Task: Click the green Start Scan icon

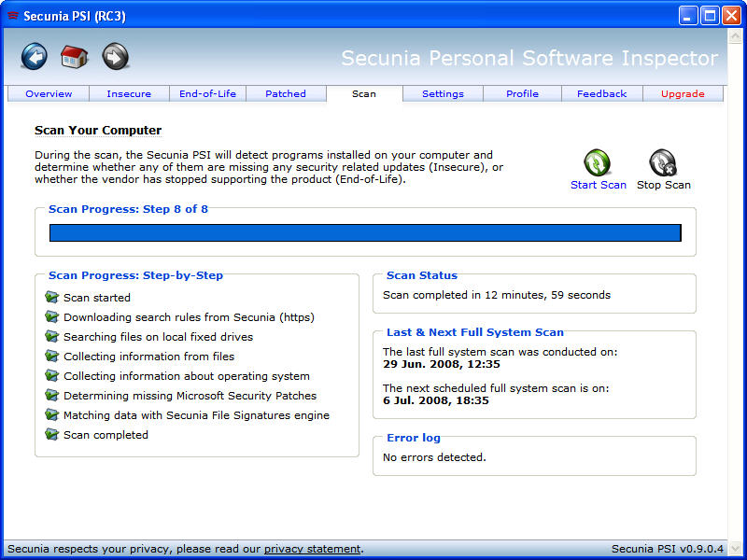Action: coord(598,162)
